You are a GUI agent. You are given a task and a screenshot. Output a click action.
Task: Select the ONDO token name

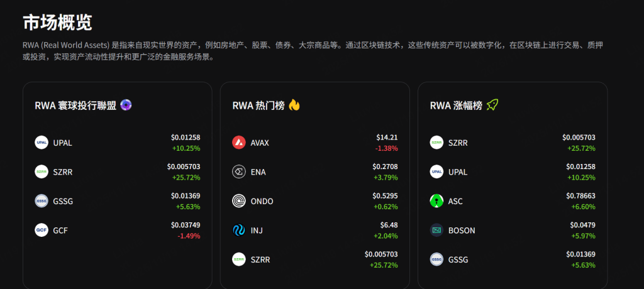pos(262,201)
